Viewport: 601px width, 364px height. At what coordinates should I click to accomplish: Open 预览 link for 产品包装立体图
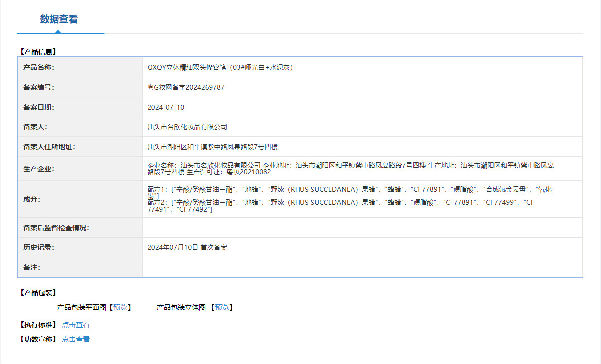click(222, 308)
